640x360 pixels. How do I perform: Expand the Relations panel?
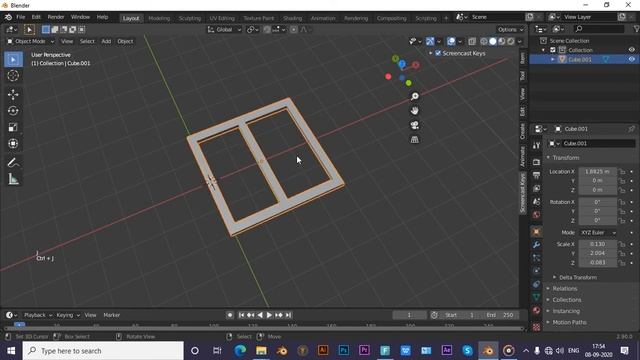point(564,289)
